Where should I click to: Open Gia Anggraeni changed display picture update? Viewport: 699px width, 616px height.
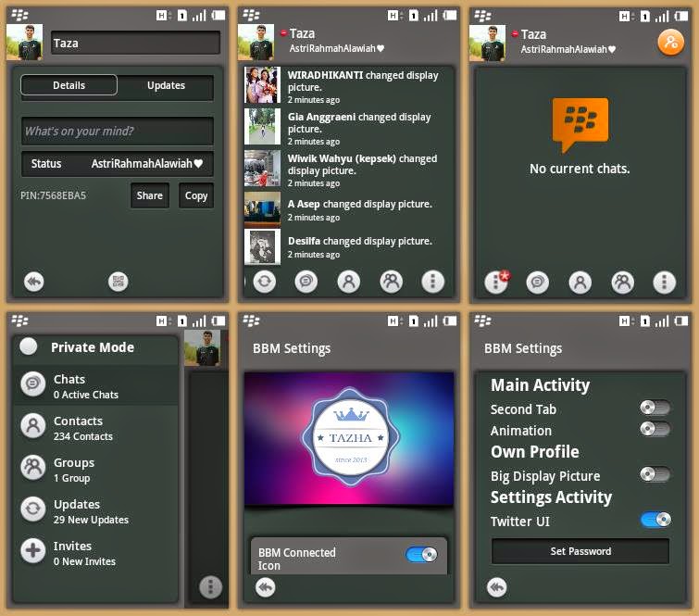(x=349, y=128)
